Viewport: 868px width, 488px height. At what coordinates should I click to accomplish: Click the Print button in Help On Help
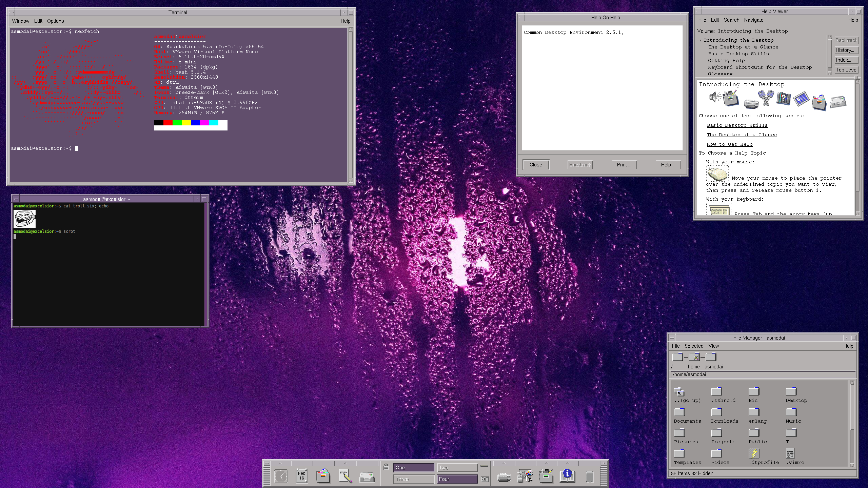pos(624,165)
